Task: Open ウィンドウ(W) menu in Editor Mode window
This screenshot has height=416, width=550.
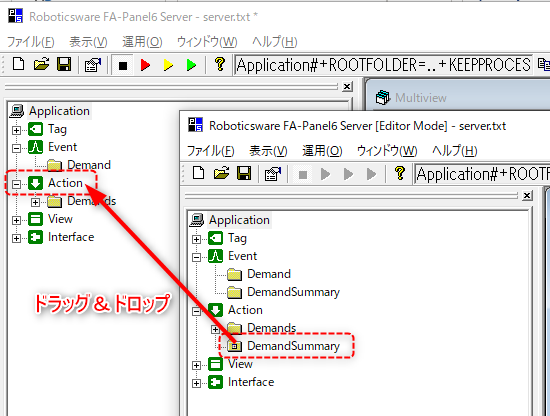Action: [387, 151]
